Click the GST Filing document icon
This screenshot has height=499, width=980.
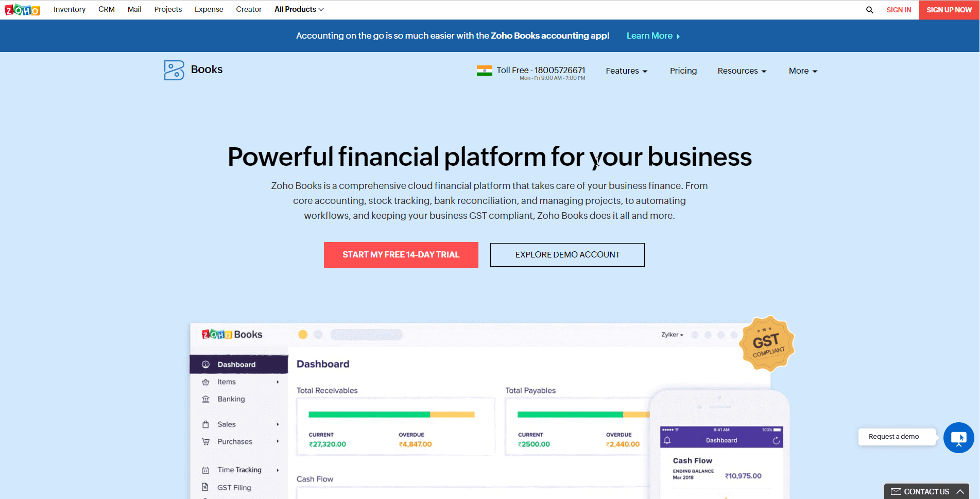(205, 487)
